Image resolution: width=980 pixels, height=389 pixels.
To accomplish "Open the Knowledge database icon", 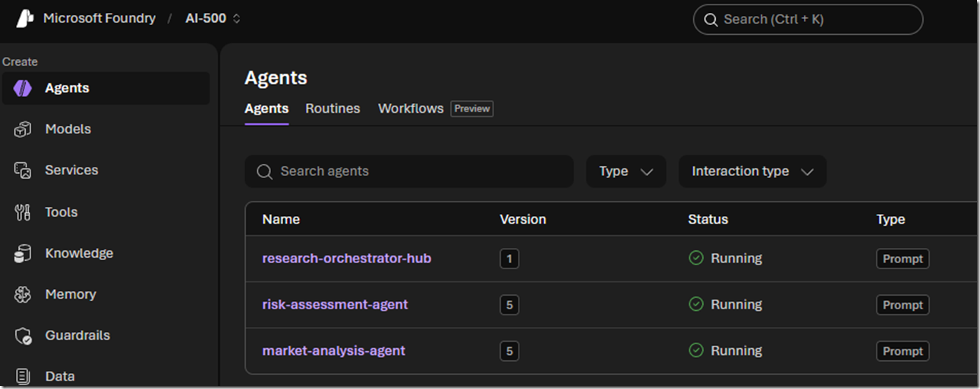I will pyautogui.click(x=23, y=253).
